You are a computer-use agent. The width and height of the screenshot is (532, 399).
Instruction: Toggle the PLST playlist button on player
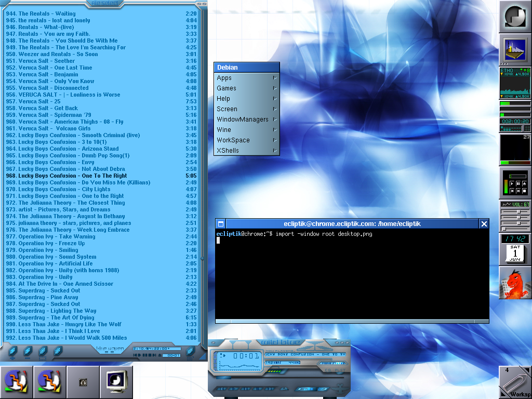[340, 370]
